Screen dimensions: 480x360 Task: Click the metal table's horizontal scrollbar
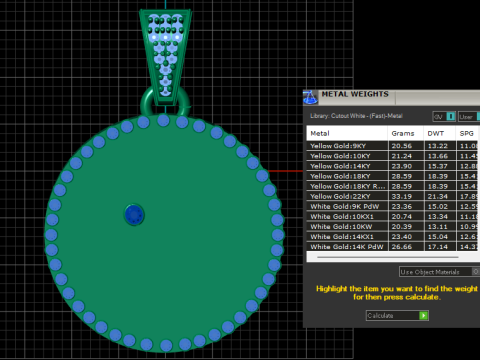click(388, 257)
